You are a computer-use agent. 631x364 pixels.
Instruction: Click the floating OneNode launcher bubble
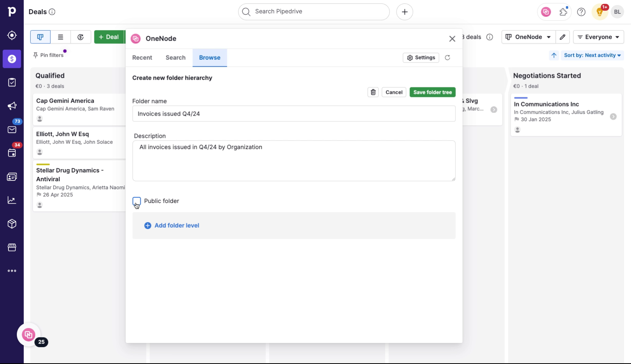point(29,335)
